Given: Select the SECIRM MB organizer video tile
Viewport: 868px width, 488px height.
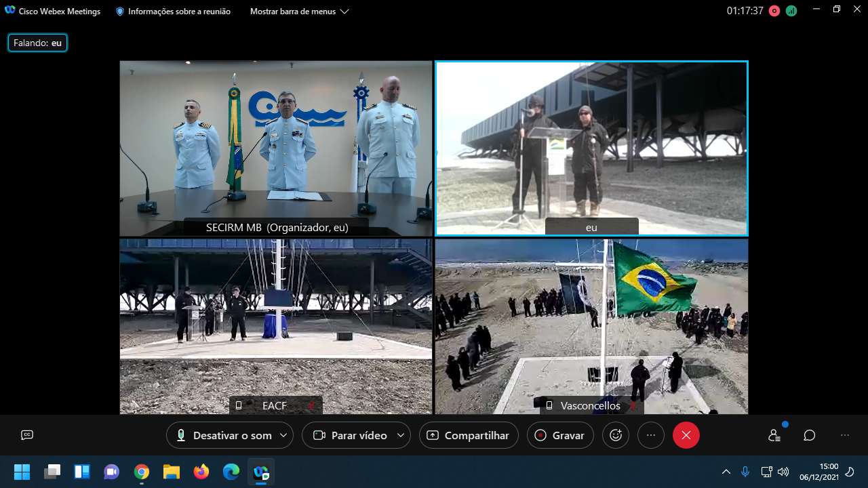Looking at the screenshot, I should coord(276,148).
